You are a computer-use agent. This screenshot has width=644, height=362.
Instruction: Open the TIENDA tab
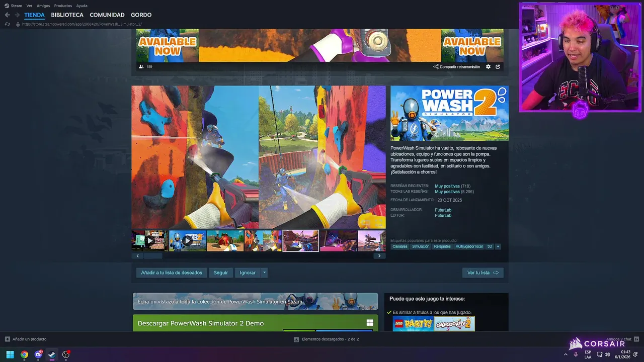click(34, 15)
